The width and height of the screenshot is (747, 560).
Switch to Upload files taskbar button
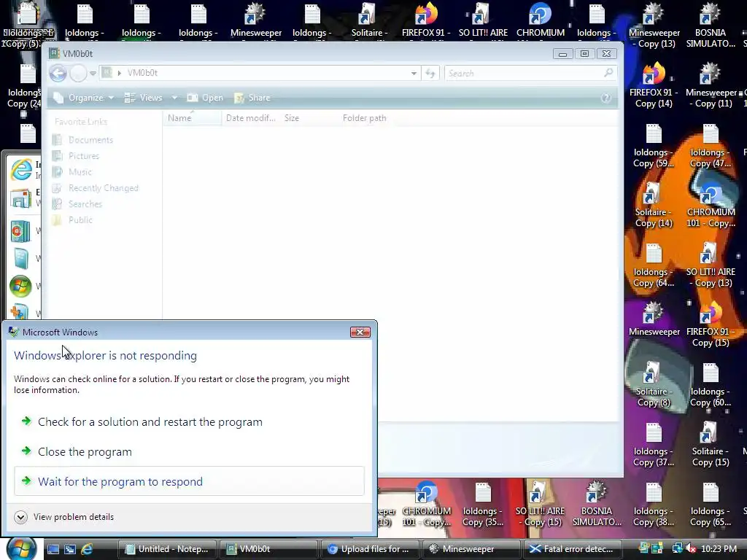point(371,549)
